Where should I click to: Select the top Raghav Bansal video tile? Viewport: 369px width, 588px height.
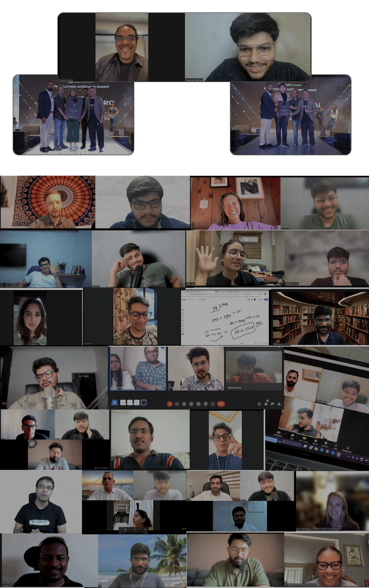coord(248,47)
